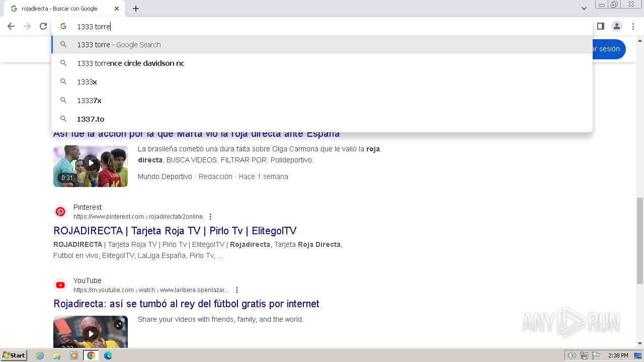This screenshot has width=644, height=362.
Task: Open Chrome three-dot menu
Action: coord(633,26)
